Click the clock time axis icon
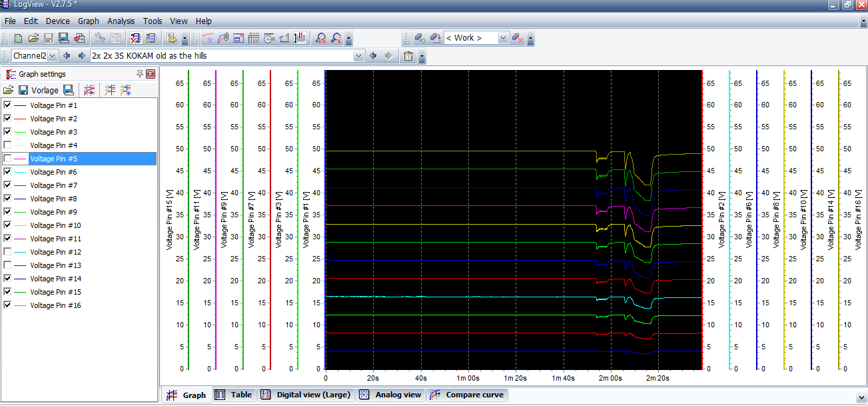868x406 pixels. coord(268,38)
